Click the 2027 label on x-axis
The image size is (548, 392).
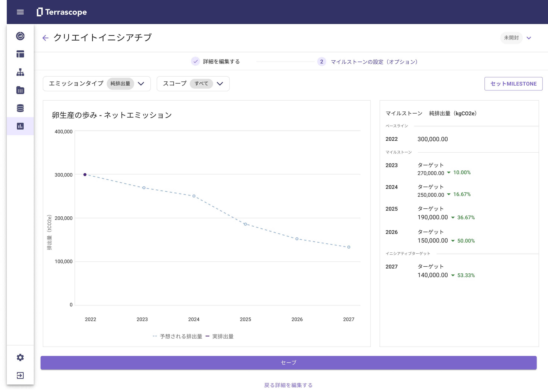click(x=349, y=319)
